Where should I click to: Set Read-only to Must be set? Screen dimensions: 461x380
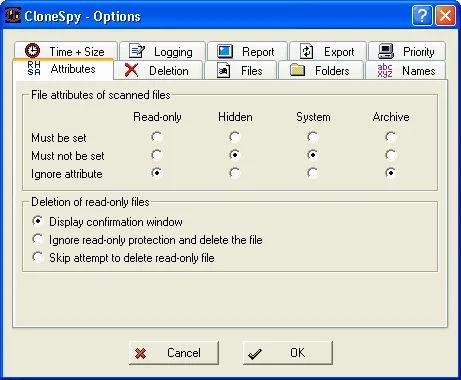157,137
